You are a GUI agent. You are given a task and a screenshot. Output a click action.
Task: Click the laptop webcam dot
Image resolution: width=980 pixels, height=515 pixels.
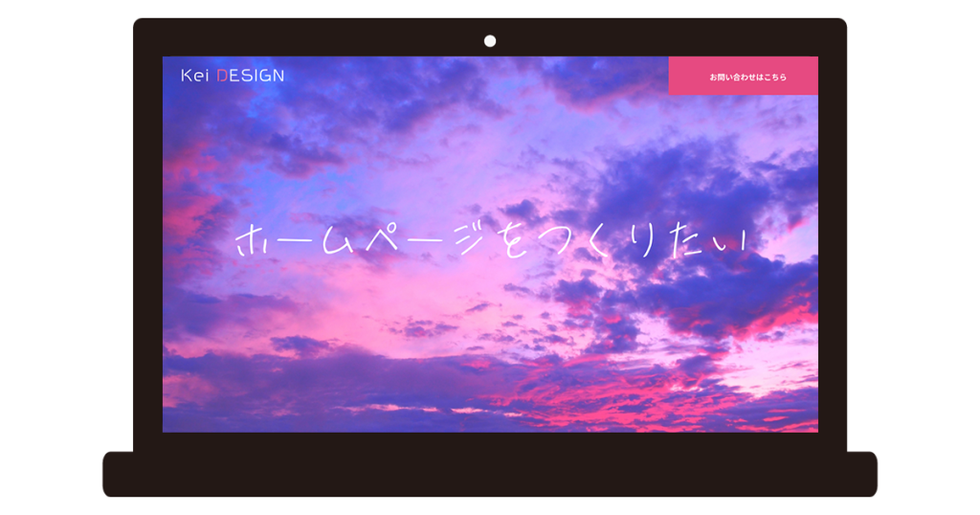[490, 41]
